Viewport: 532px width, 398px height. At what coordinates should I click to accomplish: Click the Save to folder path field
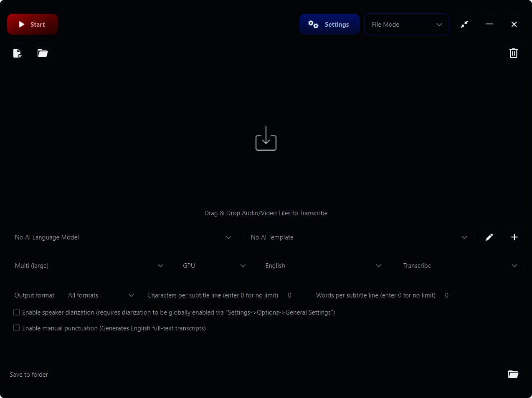pos(276,375)
